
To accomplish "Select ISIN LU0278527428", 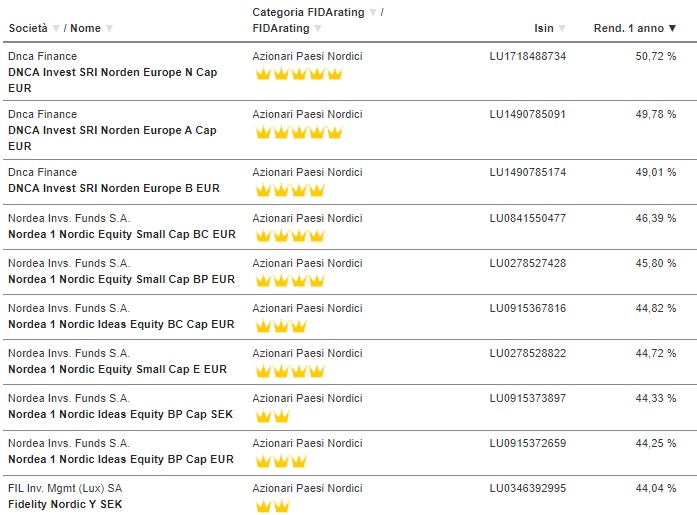I will 528,263.
